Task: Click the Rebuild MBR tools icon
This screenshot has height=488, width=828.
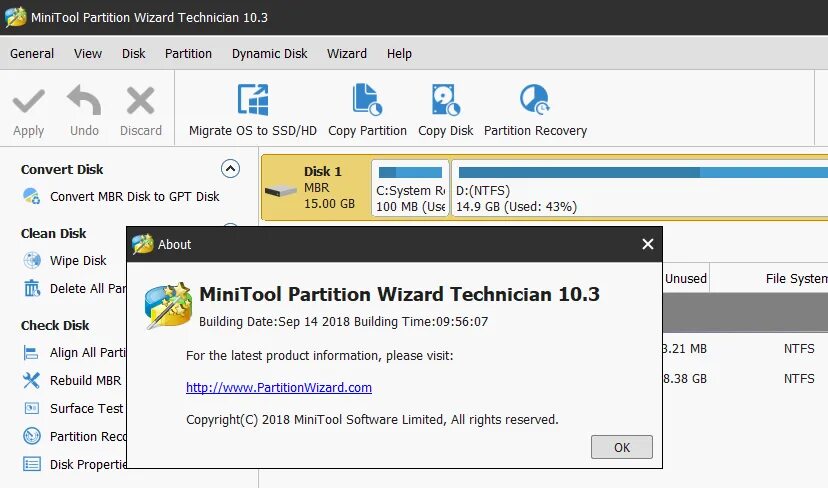Action: (31, 380)
